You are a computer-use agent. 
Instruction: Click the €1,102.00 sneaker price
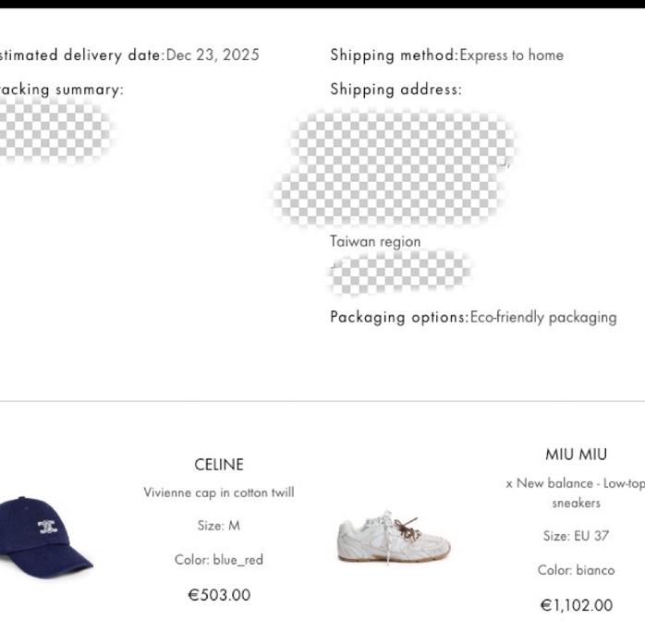pos(576,605)
